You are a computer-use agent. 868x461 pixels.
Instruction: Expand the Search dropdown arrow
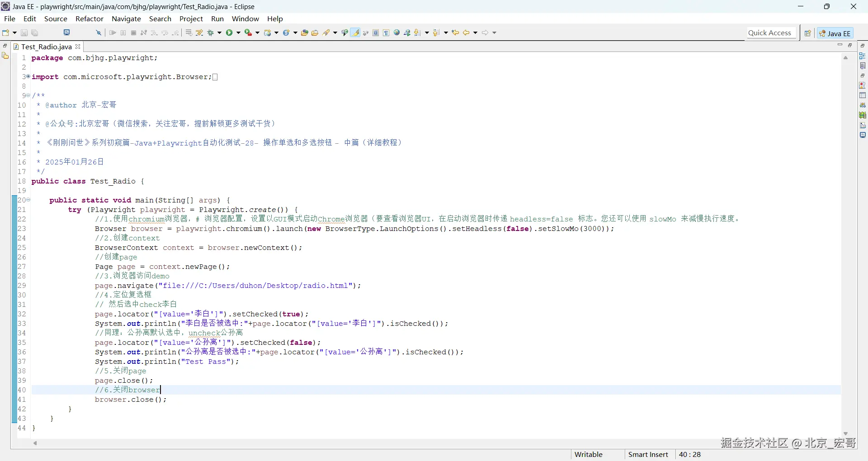[335, 33]
